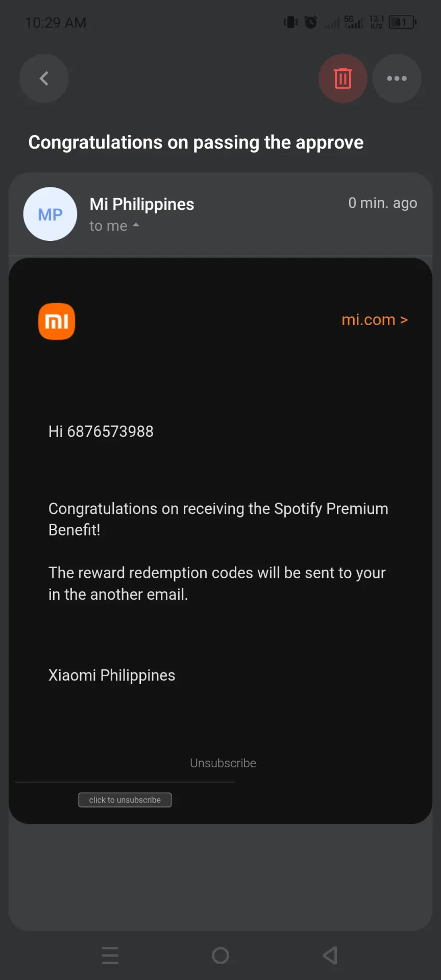Tap the vibrate mode status icon

coord(291,22)
